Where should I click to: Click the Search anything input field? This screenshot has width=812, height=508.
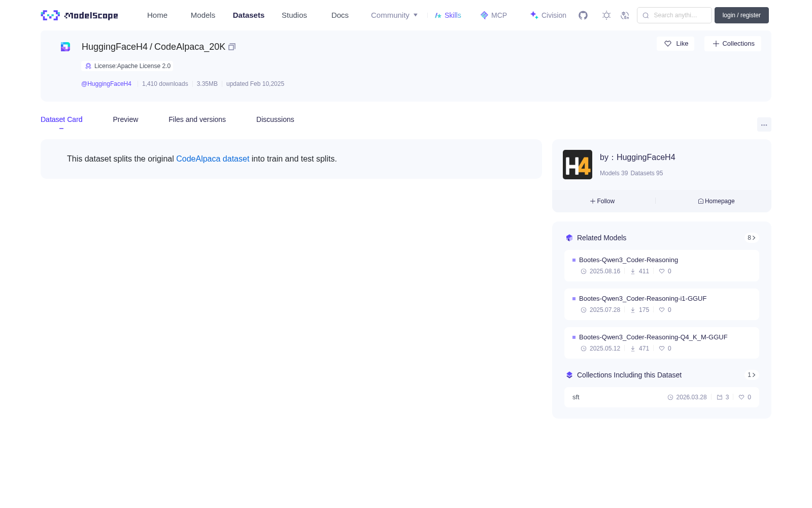tap(674, 15)
